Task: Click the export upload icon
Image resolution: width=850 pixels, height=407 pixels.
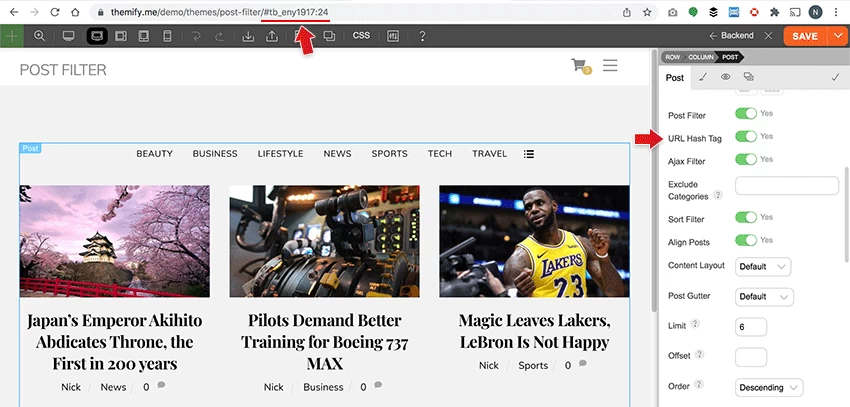Action: (x=272, y=36)
